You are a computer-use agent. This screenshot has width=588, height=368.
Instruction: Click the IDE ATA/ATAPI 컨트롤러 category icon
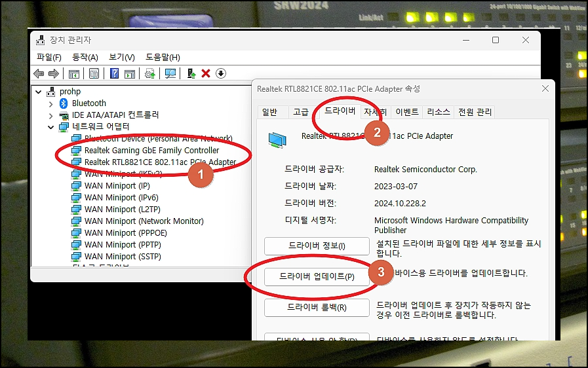64,115
